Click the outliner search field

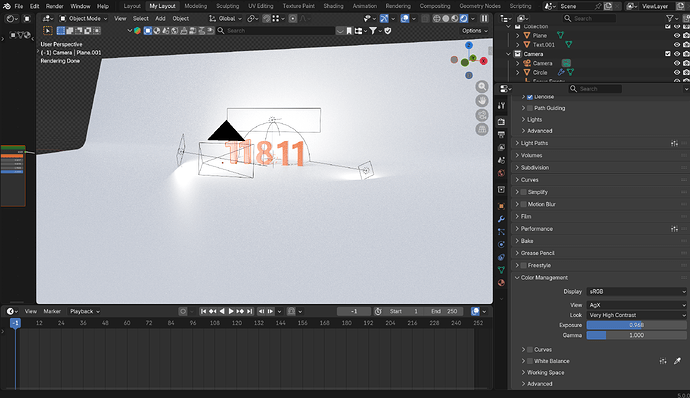589,18
